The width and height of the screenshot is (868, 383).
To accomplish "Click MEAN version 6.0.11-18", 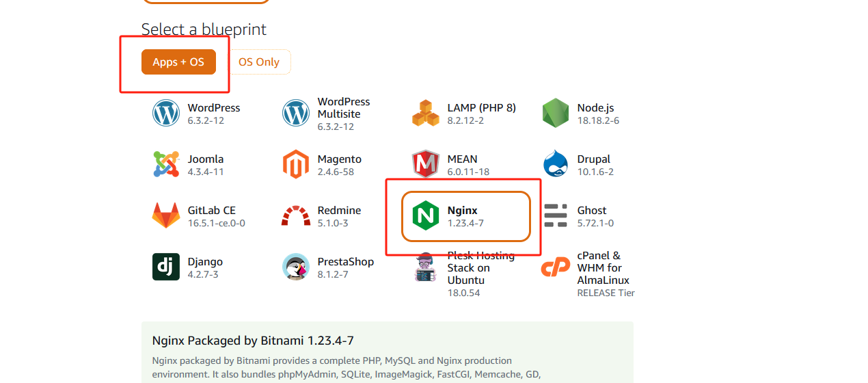I will click(x=469, y=172).
